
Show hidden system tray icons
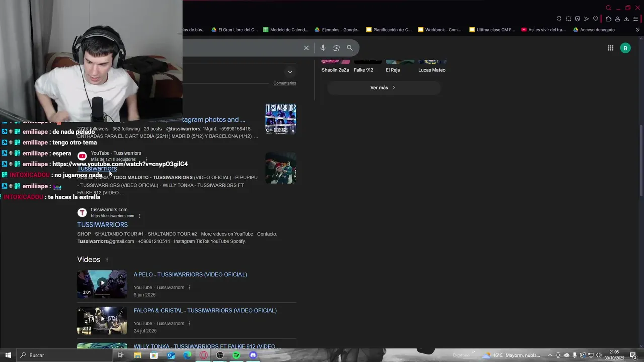[550, 355]
